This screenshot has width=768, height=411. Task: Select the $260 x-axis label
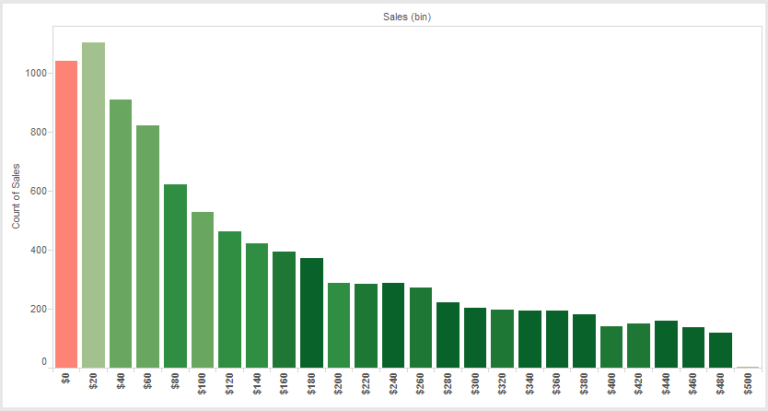[x=421, y=383]
